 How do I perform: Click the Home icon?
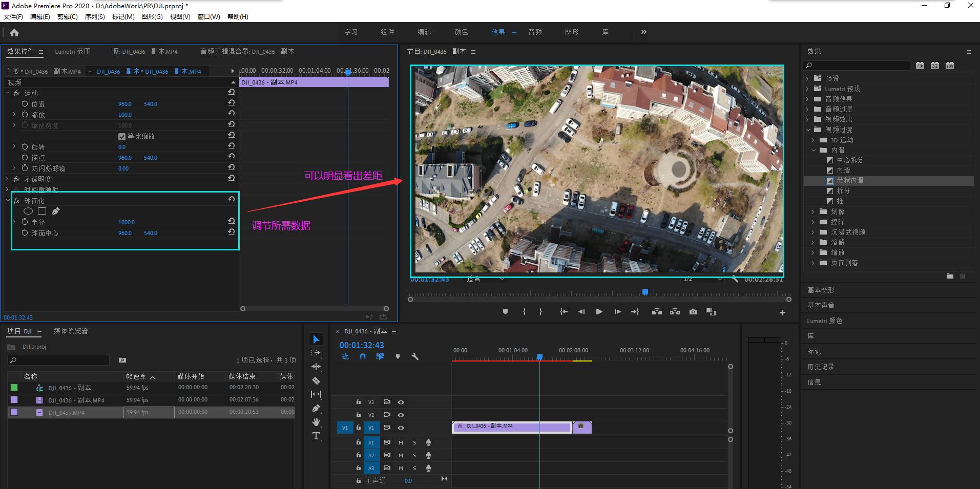pos(14,33)
